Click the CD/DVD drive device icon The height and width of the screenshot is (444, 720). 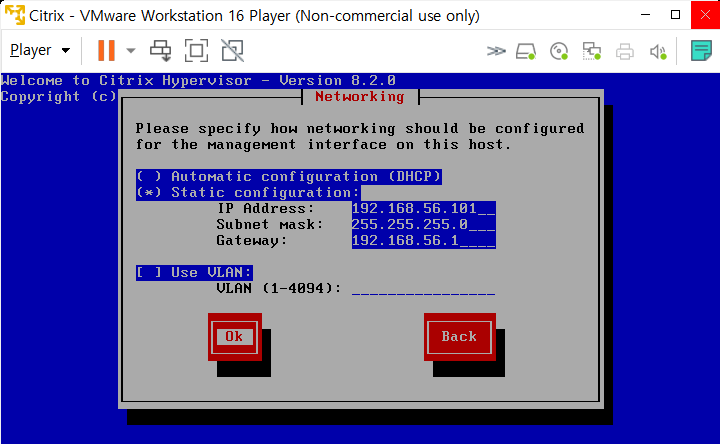point(559,51)
